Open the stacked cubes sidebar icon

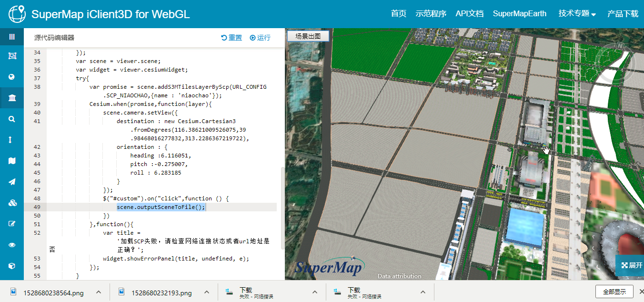(12, 203)
